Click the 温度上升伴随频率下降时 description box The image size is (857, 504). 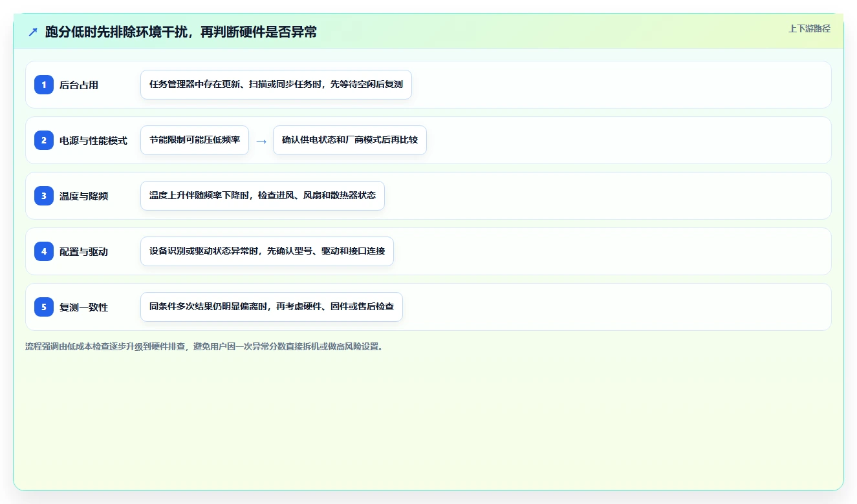click(x=263, y=196)
